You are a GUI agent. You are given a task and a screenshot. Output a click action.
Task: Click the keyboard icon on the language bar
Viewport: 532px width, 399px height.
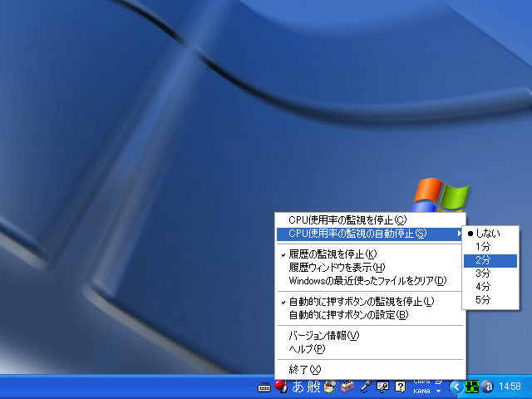pos(264,387)
